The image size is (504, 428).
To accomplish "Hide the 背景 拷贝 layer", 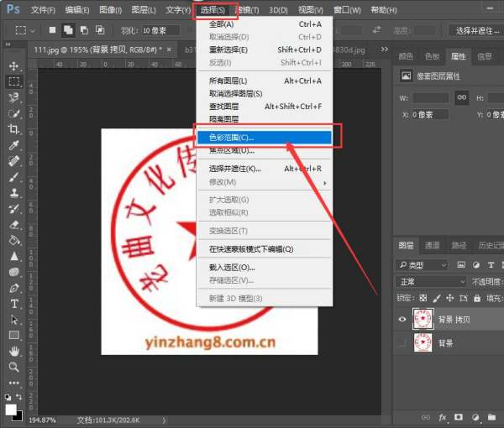I will click(402, 319).
